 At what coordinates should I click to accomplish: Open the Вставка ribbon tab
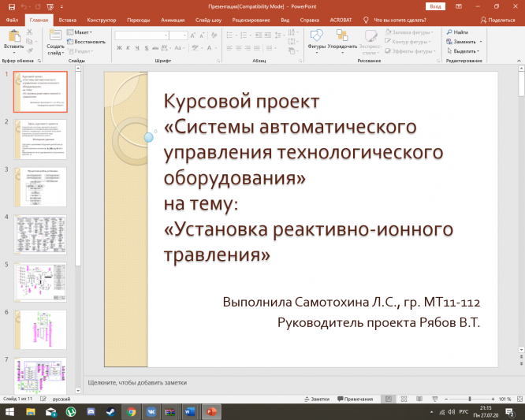68,19
